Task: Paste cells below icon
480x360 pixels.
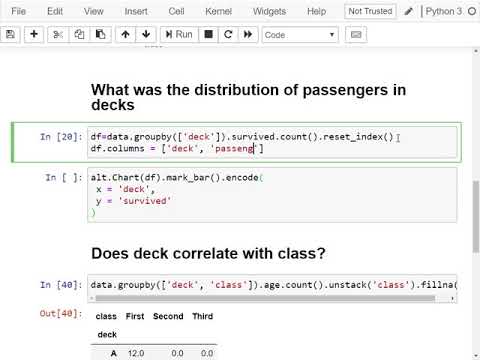Action: click(100, 34)
